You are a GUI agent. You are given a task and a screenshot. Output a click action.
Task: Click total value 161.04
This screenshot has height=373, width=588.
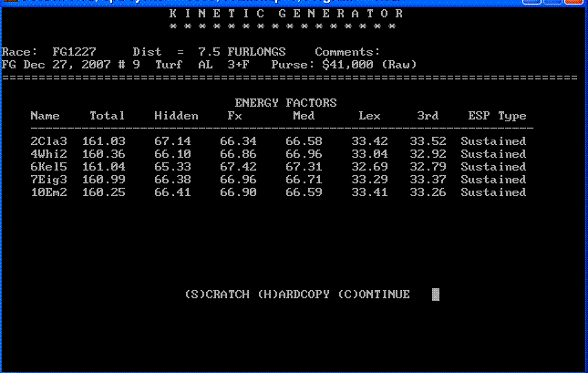click(104, 167)
